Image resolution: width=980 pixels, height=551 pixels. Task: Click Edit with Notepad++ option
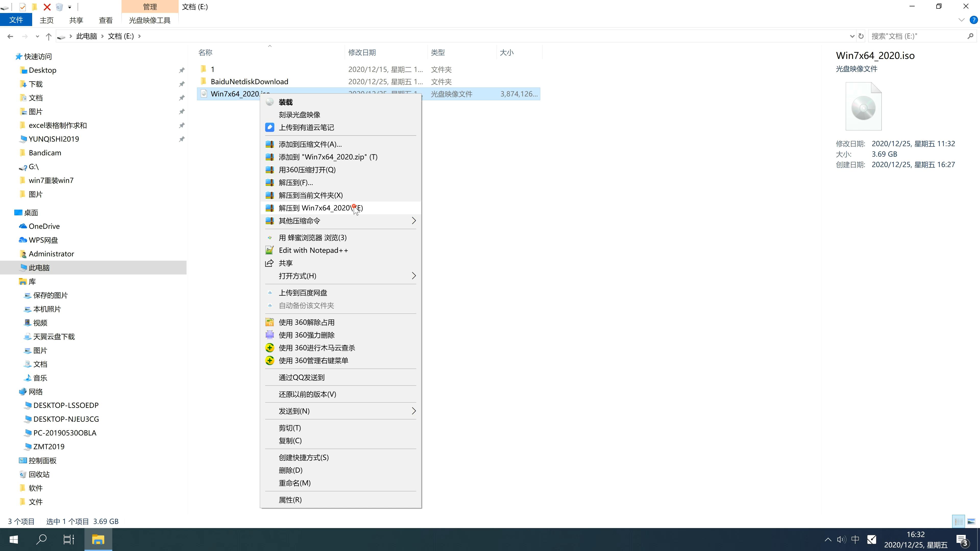click(314, 249)
